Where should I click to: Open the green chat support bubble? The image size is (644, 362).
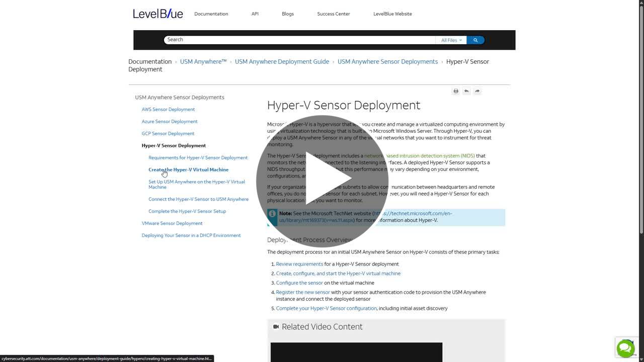[625, 348]
